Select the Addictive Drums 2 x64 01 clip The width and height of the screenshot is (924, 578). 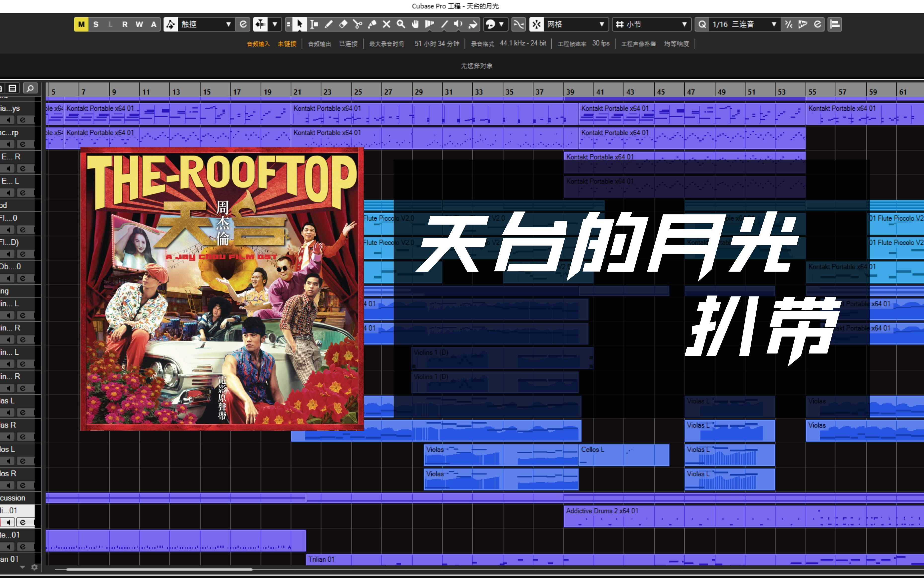point(744,516)
